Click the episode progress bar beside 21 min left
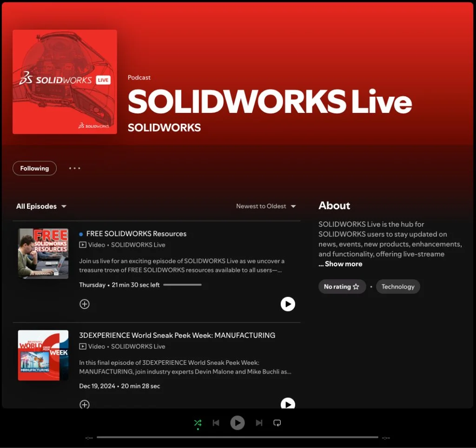Image resolution: width=476 pixels, height=448 pixels. coord(182,285)
